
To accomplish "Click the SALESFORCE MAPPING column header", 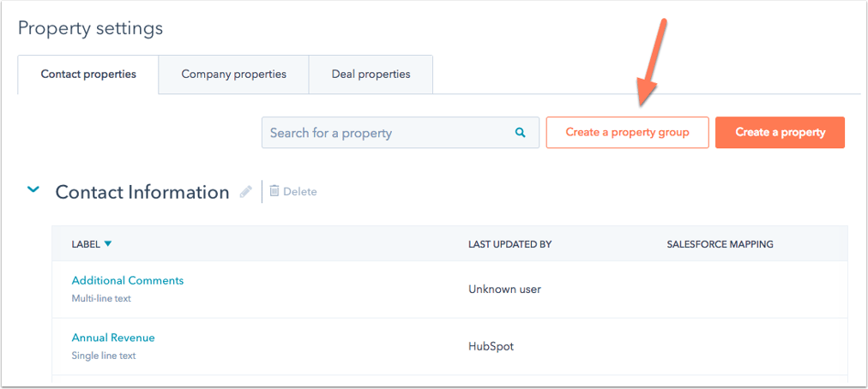I will [720, 244].
